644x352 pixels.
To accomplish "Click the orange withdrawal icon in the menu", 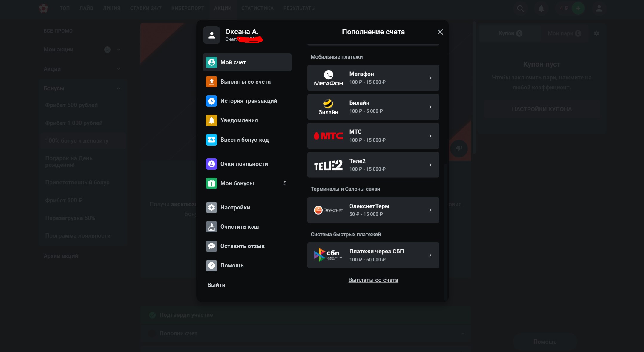I will pos(211,82).
